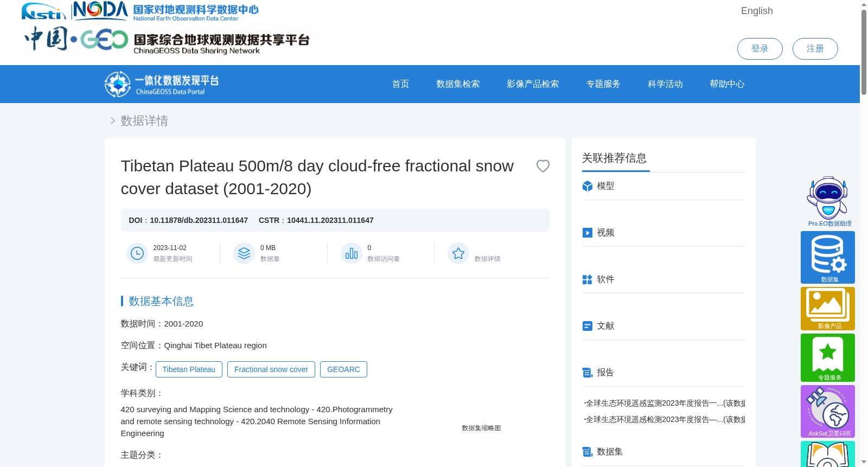Click the scrollbar down arrow

(864, 462)
